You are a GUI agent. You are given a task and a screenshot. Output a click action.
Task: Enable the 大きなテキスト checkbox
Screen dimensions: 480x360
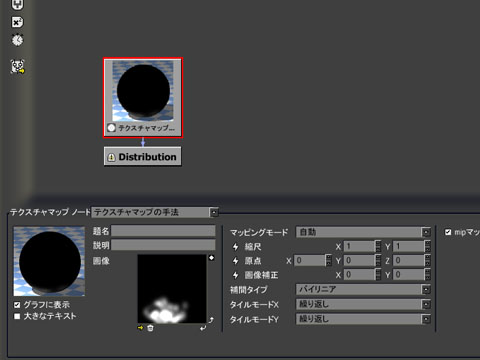coord(17,316)
